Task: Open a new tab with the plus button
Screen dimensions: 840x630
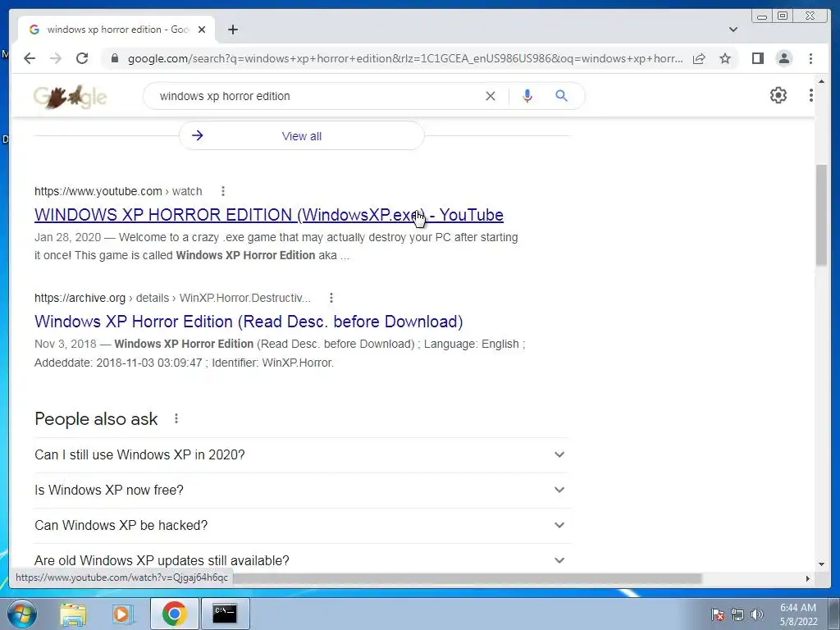Action: 232,30
